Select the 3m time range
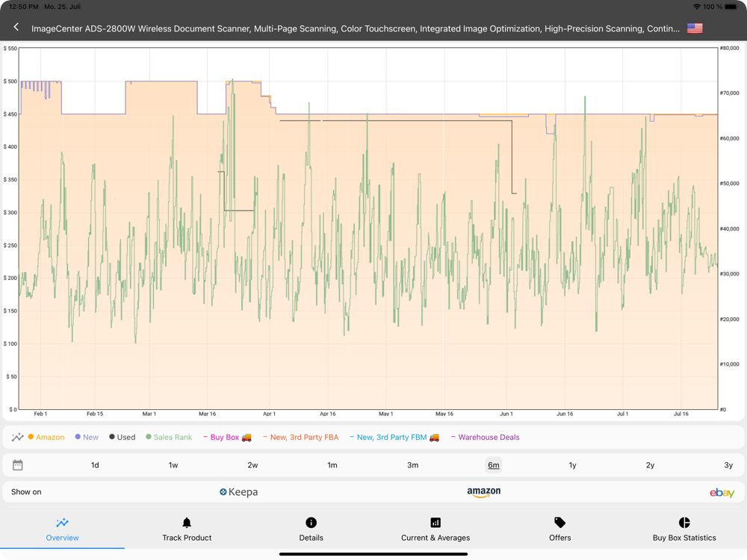The height and width of the screenshot is (560, 747). coord(412,465)
